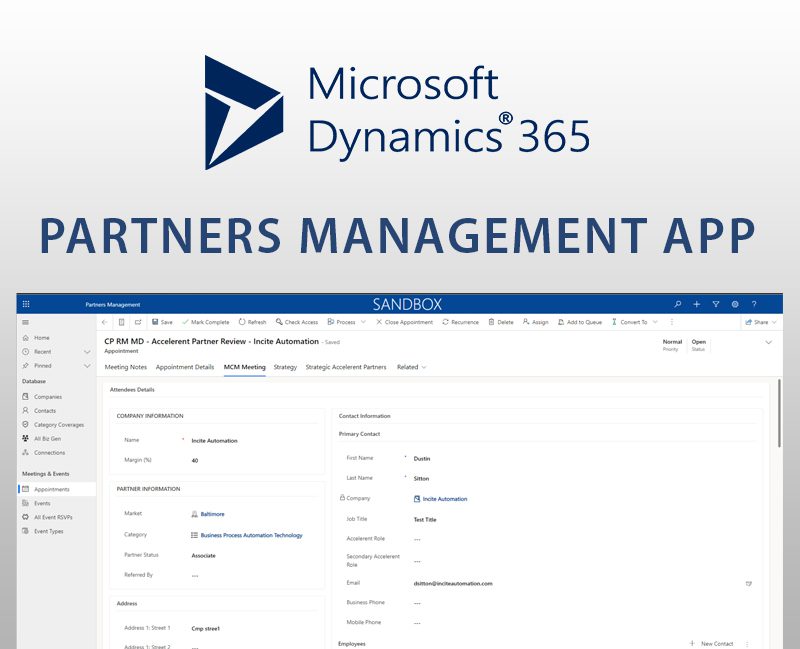800x649 pixels.
Task: Click the Assign command
Action: (536, 322)
